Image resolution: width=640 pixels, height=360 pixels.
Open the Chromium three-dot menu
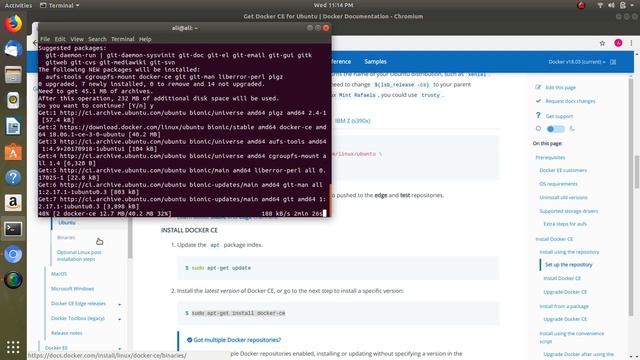click(631, 43)
